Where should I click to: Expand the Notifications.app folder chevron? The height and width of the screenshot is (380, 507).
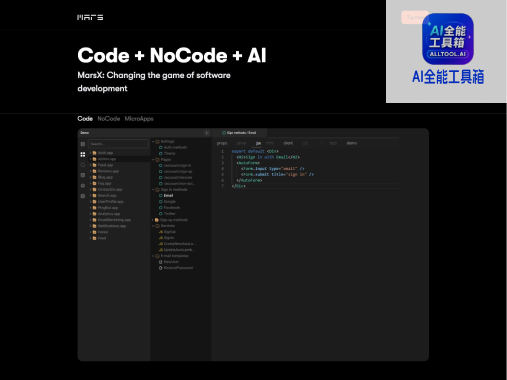click(x=90, y=226)
